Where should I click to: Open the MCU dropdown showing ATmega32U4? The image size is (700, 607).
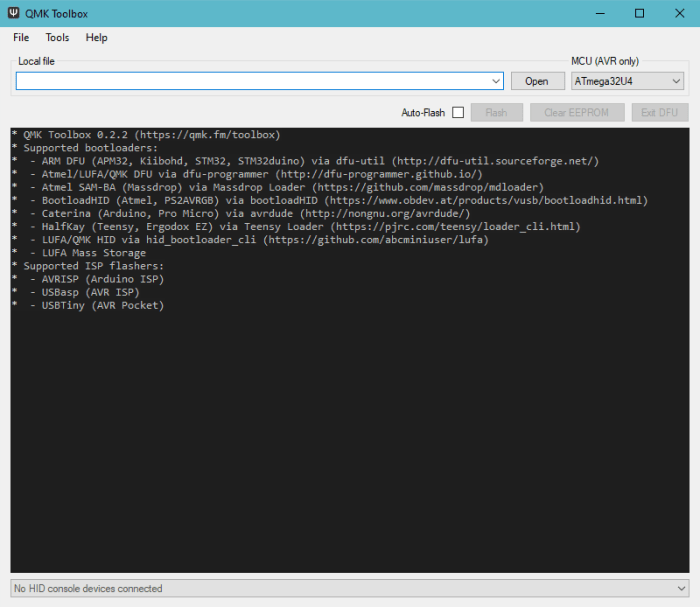click(x=628, y=81)
